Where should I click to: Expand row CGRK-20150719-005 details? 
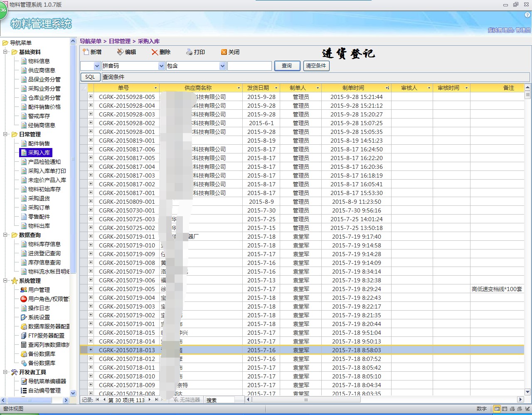tap(91, 289)
